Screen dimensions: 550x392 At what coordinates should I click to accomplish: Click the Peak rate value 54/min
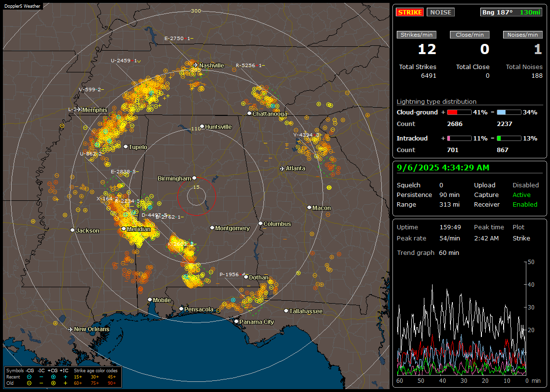tap(450, 238)
